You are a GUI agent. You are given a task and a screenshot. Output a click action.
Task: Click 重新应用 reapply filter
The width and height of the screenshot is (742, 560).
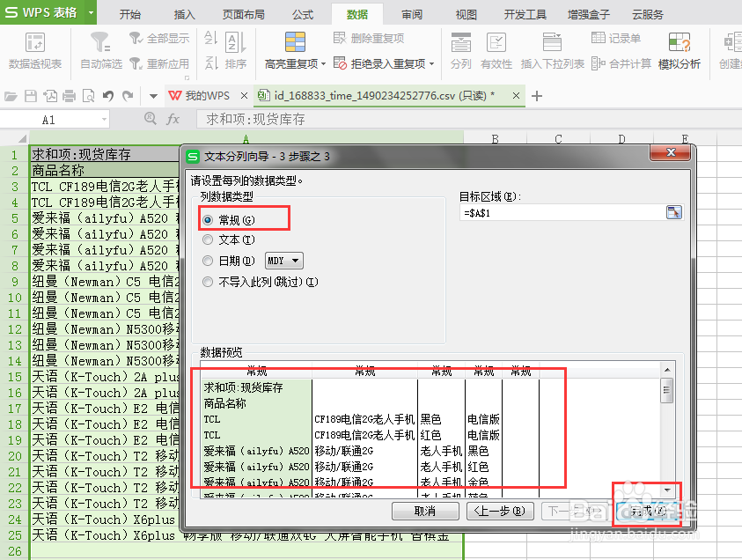pos(159,63)
